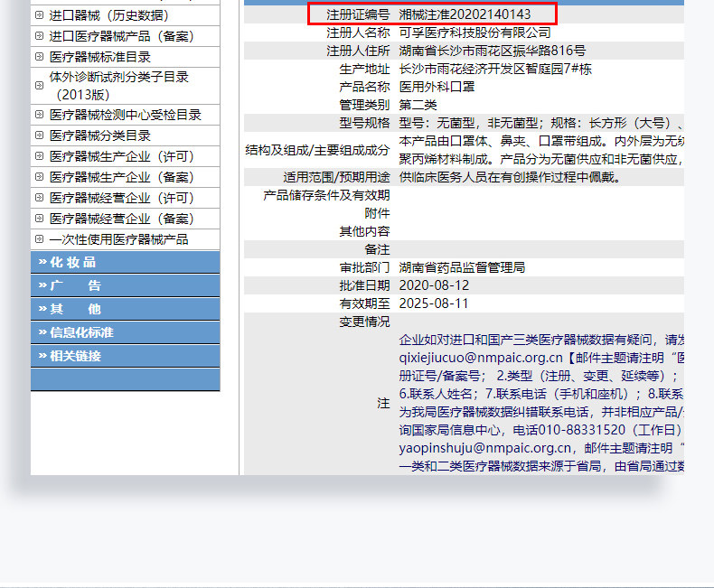Select product name 医用外科口罩
The image size is (714, 588).
pyautogui.click(x=437, y=87)
